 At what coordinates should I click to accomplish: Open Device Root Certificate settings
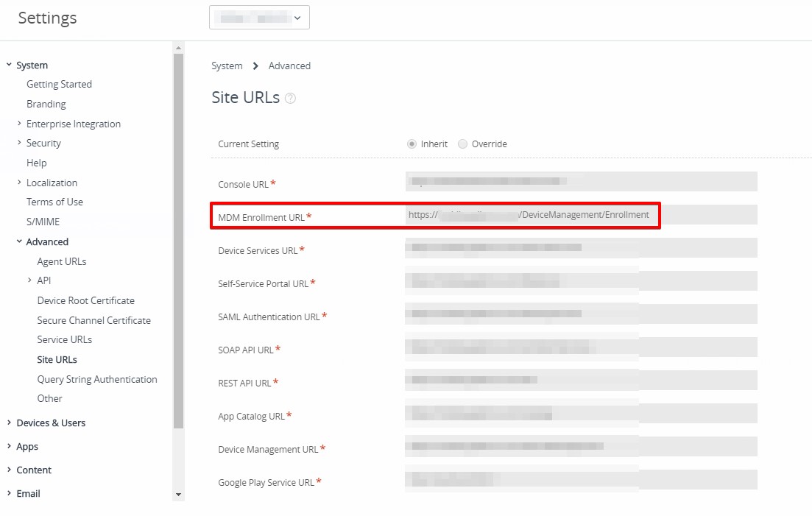(x=85, y=300)
